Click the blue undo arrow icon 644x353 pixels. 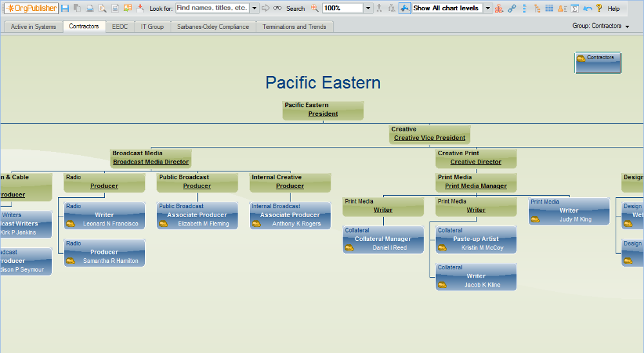pos(588,8)
